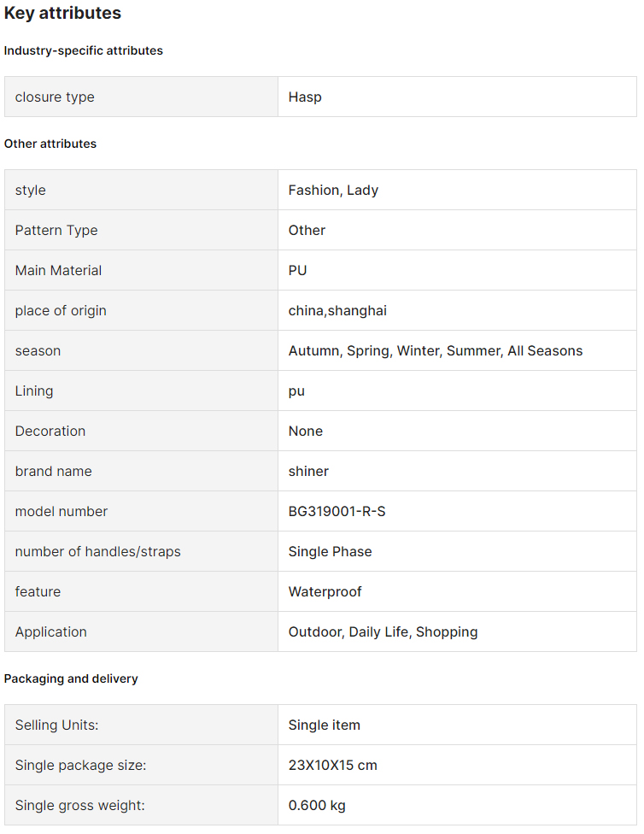Click the Industry-specific attributes subheading
Screen dimensions: 644x834
83,50
